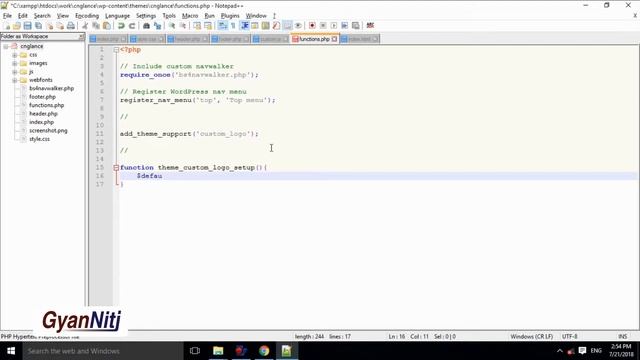Open header.php in the workspace tree
The image size is (640, 360).
click(x=43, y=114)
